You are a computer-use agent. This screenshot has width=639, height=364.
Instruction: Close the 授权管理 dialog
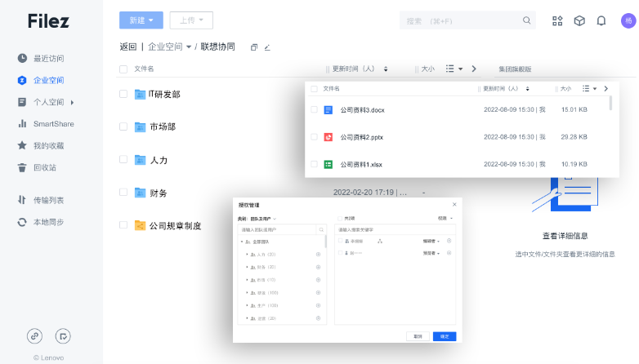[454, 204]
